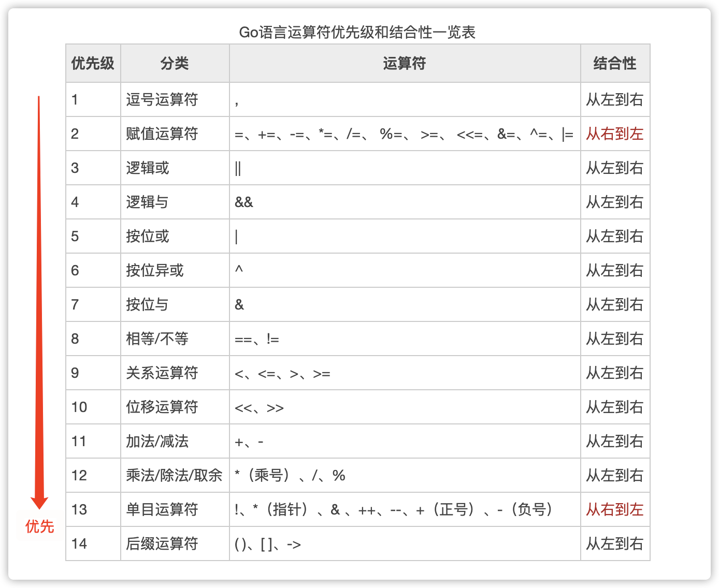Viewport: 719px width, 588px height.
Task: Click priority number '14' cell
Action: coord(93,543)
